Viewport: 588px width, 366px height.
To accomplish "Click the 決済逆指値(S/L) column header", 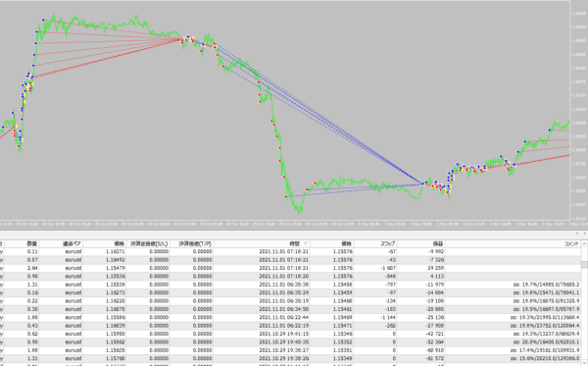I will [x=148, y=244].
